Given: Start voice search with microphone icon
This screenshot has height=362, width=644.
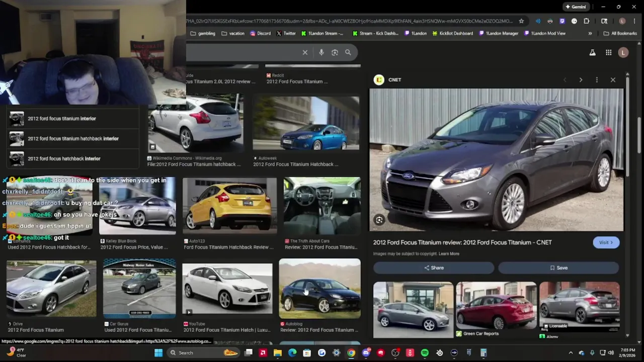Looking at the screenshot, I should click(x=321, y=52).
